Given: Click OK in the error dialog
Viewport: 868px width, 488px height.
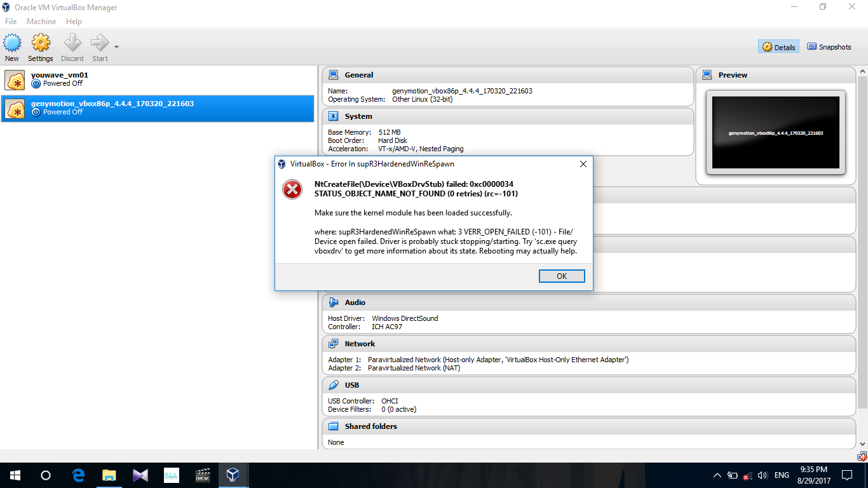Looking at the screenshot, I should (561, 276).
